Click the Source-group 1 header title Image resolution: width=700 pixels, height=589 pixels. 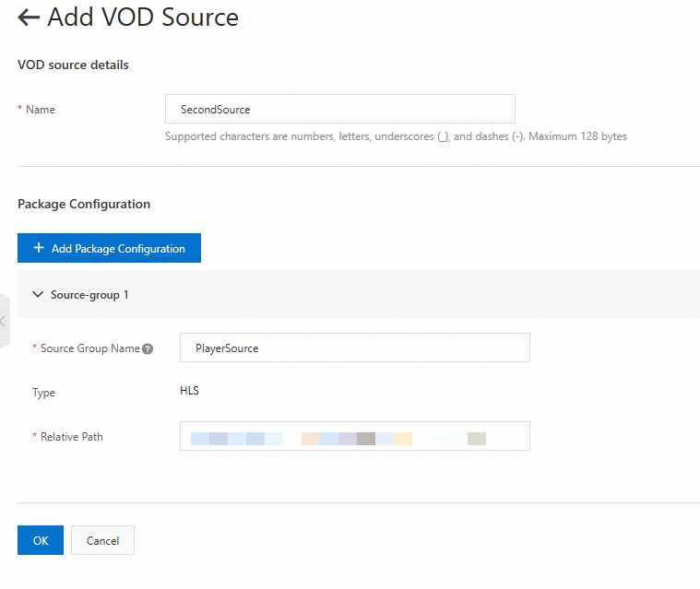point(89,295)
